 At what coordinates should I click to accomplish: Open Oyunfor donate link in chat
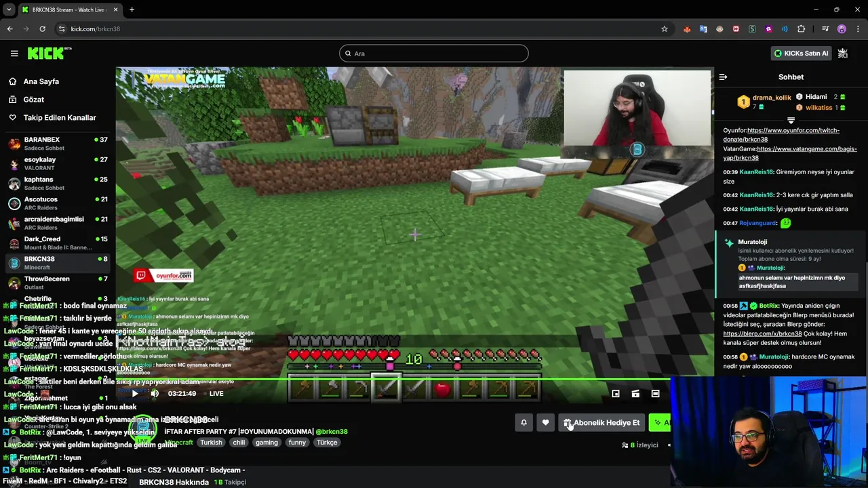click(x=781, y=134)
